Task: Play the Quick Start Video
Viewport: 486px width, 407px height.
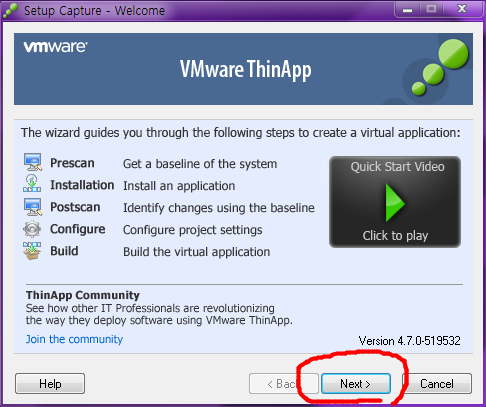Action: 395,202
